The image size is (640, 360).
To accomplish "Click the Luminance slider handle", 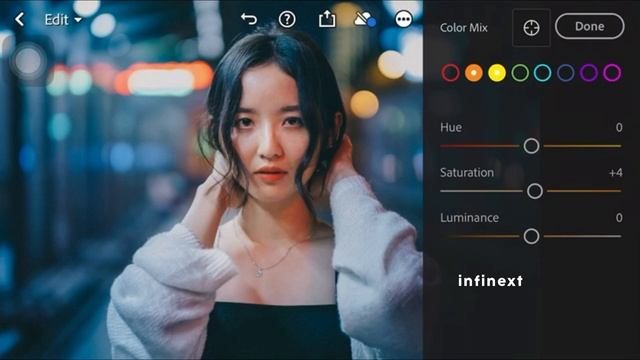I will tap(531, 236).
